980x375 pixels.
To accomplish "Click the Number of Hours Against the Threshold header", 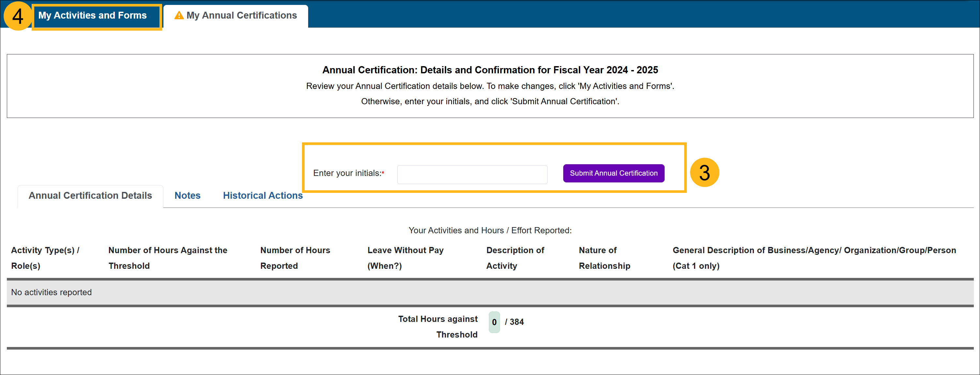I will [x=167, y=258].
